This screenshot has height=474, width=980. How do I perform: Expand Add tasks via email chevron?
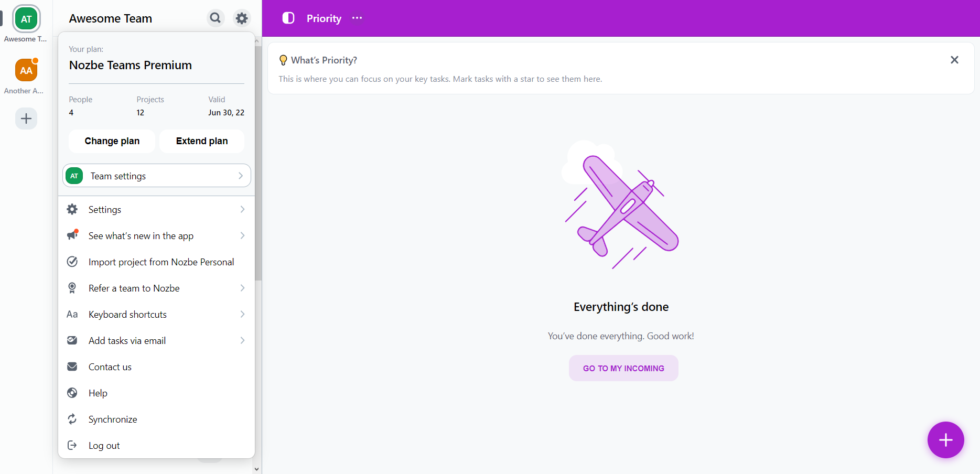click(242, 340)
